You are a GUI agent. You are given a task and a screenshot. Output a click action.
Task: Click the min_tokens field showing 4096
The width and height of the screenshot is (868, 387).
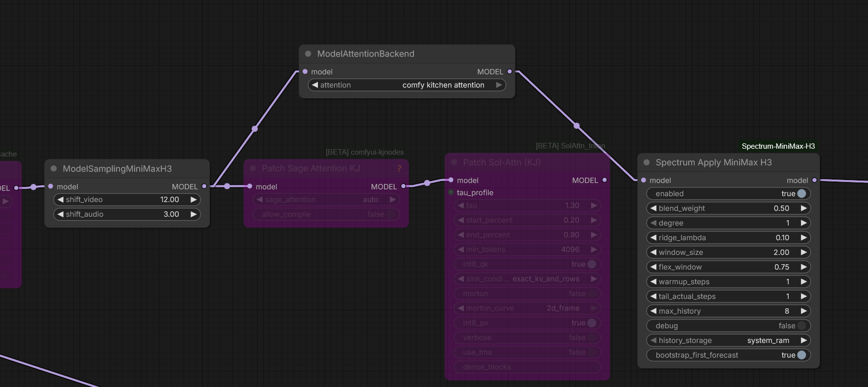click(x=527, y=250)
